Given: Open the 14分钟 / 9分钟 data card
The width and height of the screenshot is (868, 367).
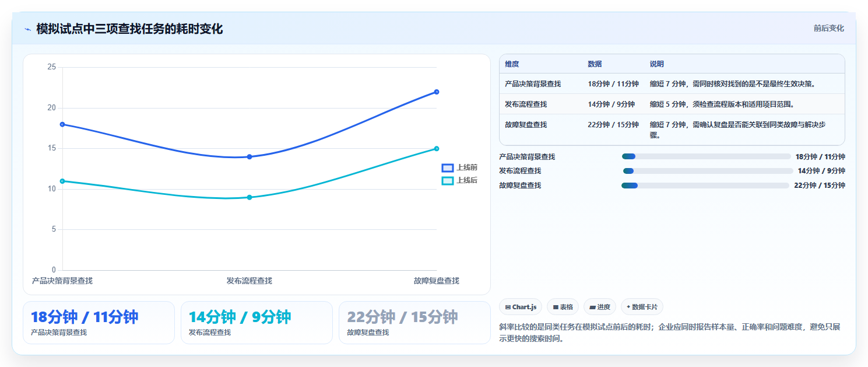Looking at the screenshot, I should pyautogui.click(x=256, y=323).
